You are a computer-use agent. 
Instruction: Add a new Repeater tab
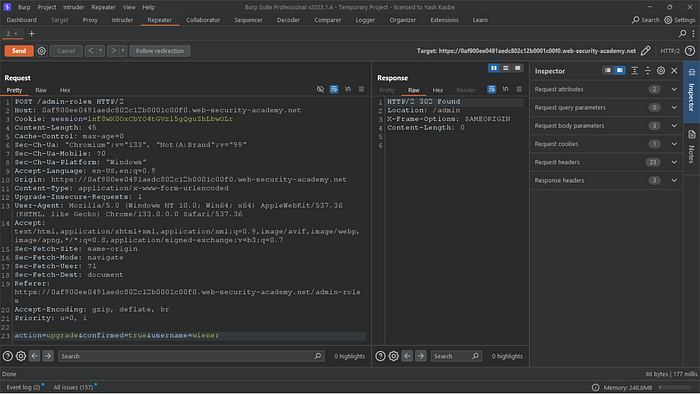point(31,33)
